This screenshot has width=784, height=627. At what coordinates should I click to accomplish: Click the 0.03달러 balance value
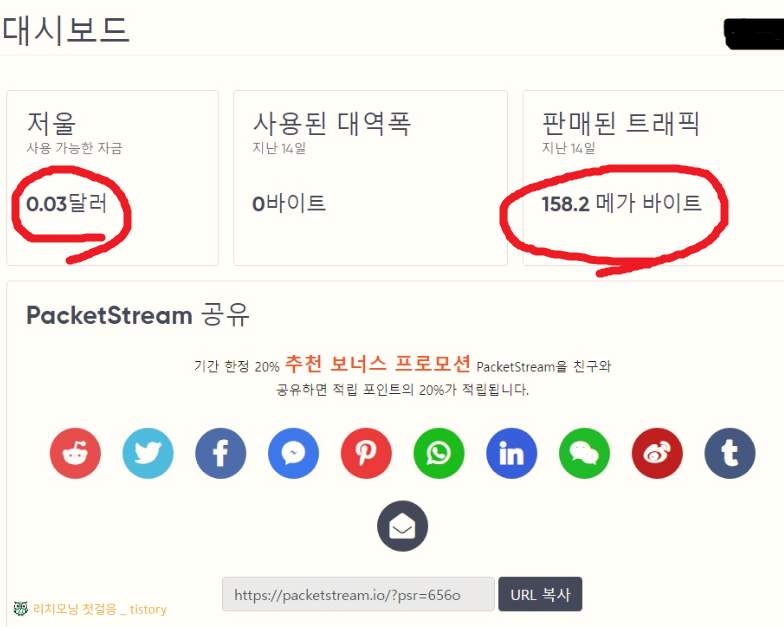pos(66,204)
